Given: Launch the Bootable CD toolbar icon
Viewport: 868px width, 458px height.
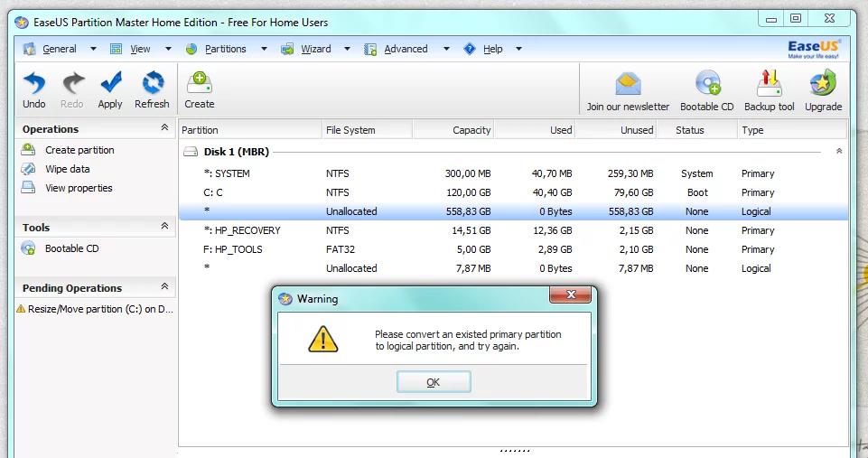Looking at the screenshot, I should pyautogui.click(x=708, y=83).
